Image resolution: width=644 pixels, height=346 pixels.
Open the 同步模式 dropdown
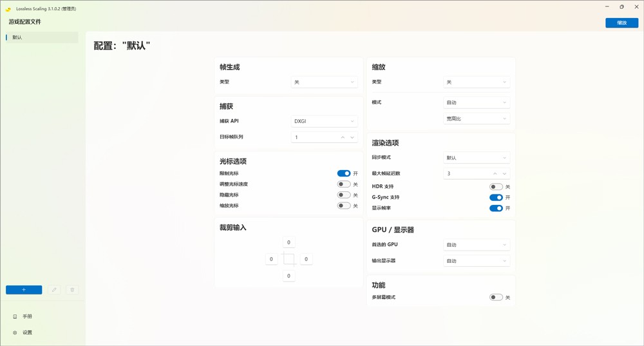476,158
